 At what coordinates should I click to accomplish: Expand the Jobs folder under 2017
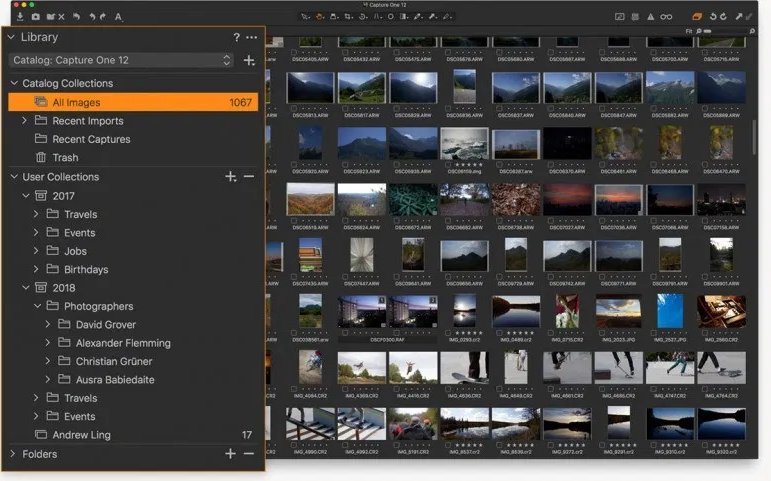click(36, 251)
